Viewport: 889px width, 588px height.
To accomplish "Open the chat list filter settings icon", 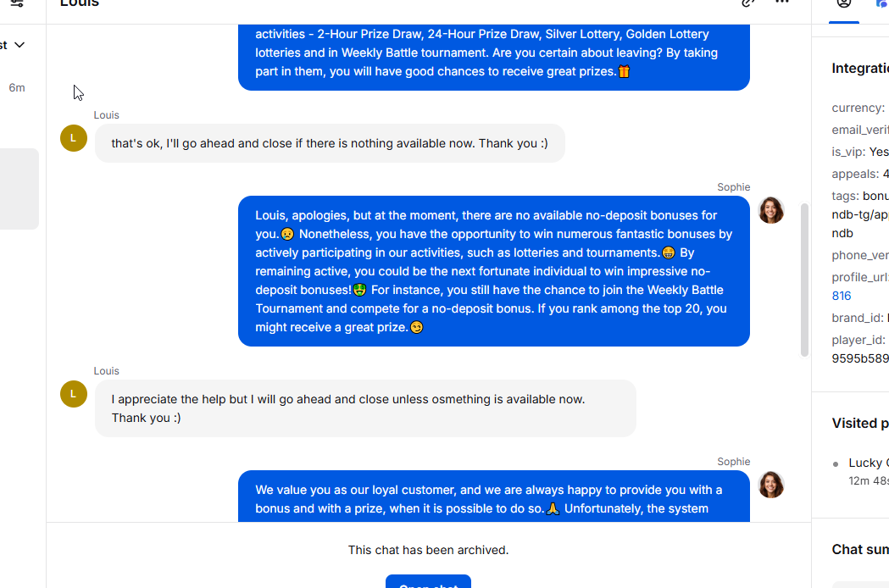I will (x=16, y=3).
